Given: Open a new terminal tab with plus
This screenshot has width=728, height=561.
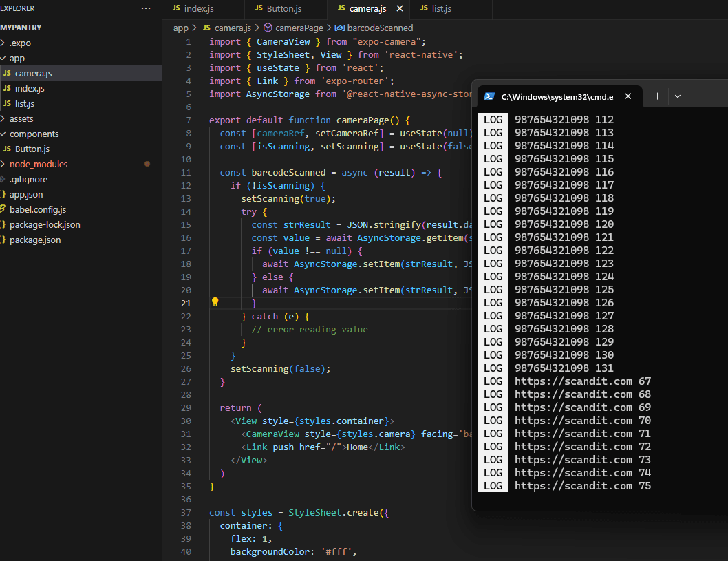Looking at the screenshot, I should tap(657, 96).
